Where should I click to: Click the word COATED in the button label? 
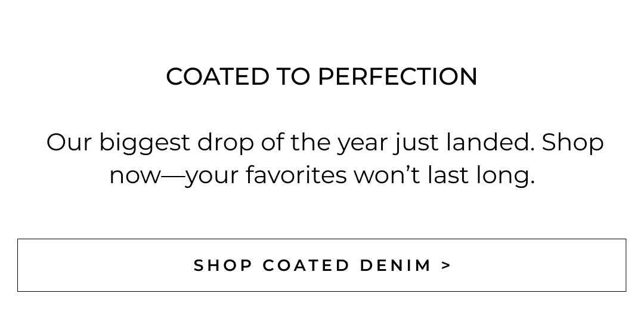[x=306, y=265]
